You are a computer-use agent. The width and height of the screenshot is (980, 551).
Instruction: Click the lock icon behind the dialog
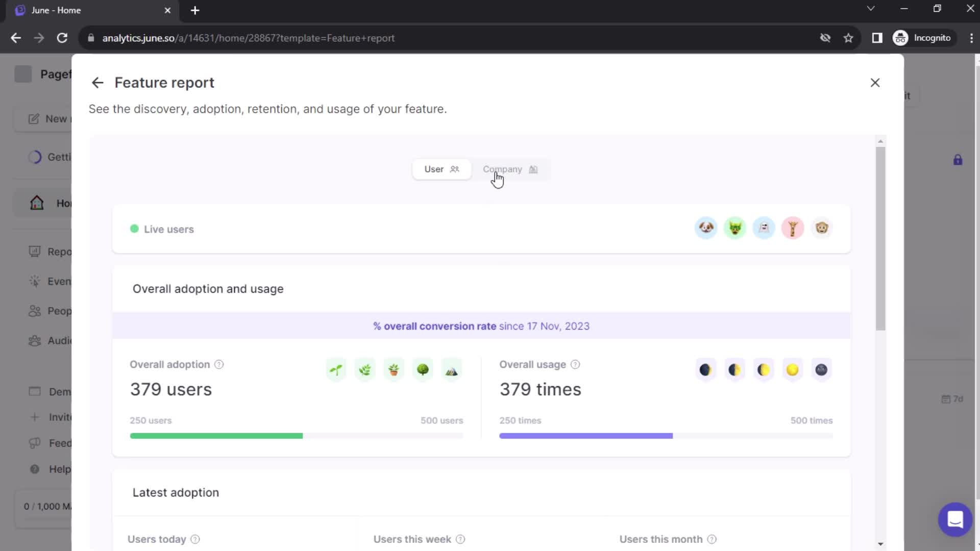[x=958, y=160]
